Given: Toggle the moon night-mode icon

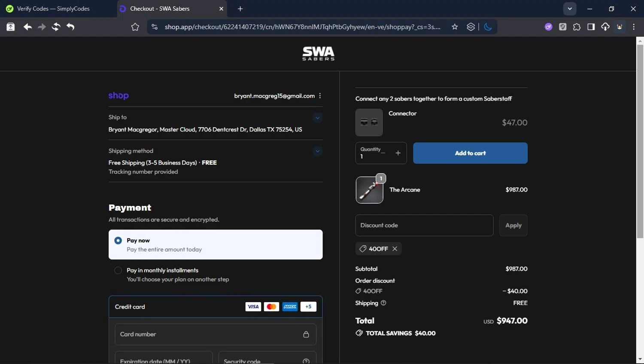Looking at the screenshot, I should point(488,27).
